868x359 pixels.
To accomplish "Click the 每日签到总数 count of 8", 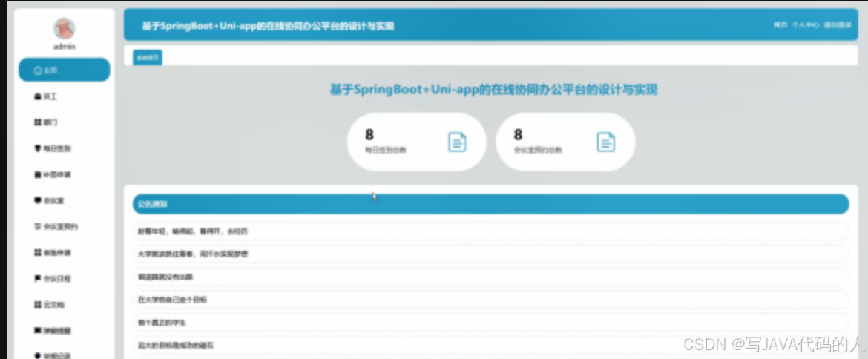I will (x=369, y=134).
